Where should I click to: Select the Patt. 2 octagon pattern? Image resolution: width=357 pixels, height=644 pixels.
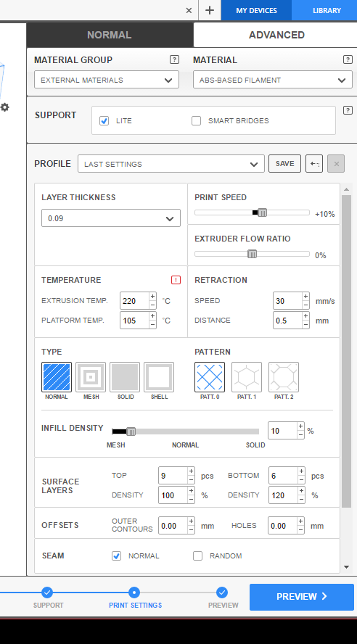coord(284,377)
